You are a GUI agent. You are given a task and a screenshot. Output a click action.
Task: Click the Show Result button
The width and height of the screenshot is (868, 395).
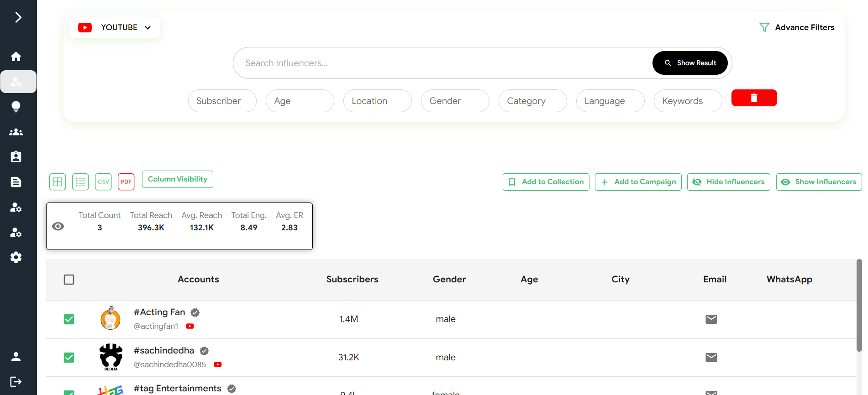point(689,63)
